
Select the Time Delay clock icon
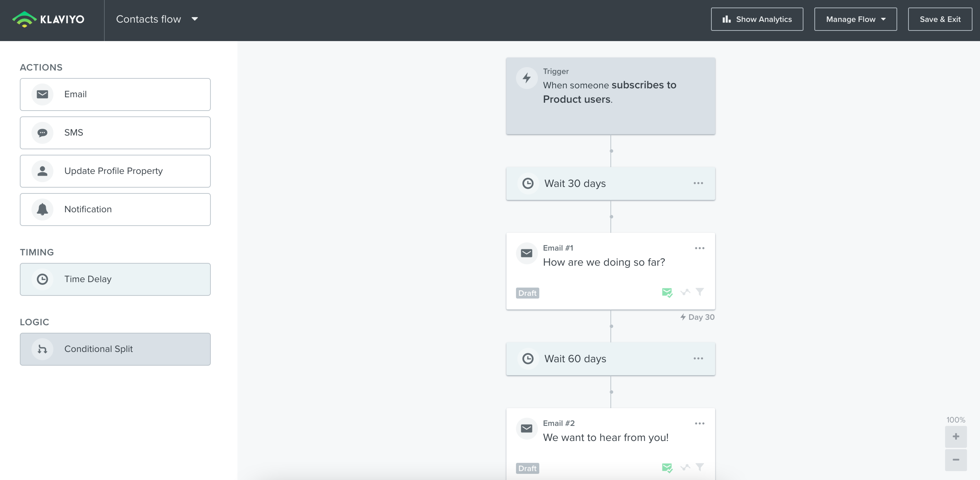[x=42, y=279]
